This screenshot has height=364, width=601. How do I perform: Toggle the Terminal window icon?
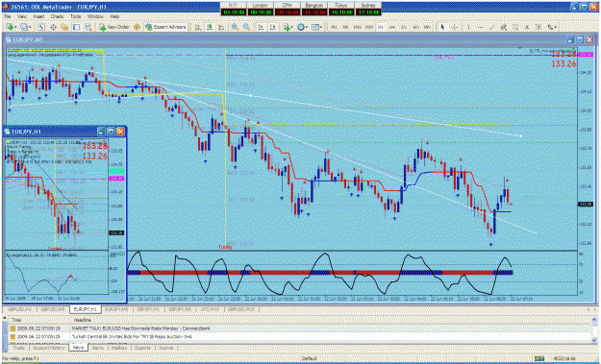(x=76, y=27)
